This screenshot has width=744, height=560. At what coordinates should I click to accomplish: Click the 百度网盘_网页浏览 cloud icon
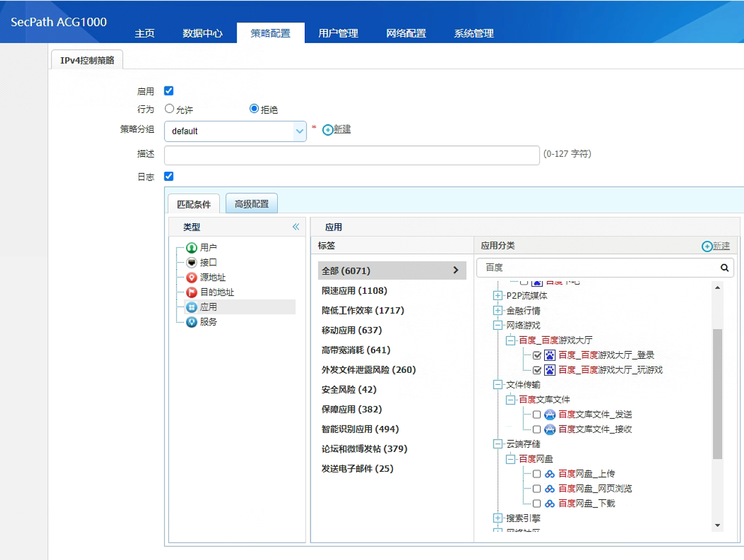pyautogui.click(x=550, y=489)
